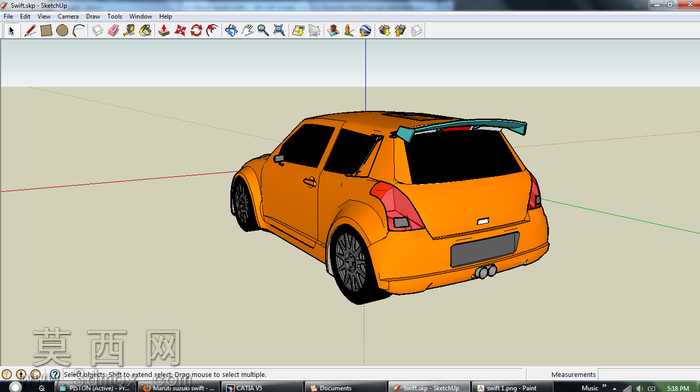Open the Edit menu
The width and height of the screenshot is (700, 392).
(25, 17)
